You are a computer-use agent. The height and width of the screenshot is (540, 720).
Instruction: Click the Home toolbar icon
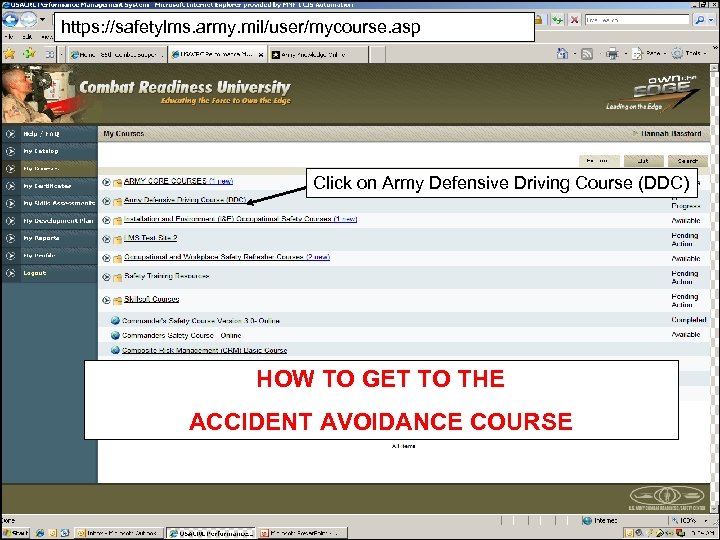point(562,54)
